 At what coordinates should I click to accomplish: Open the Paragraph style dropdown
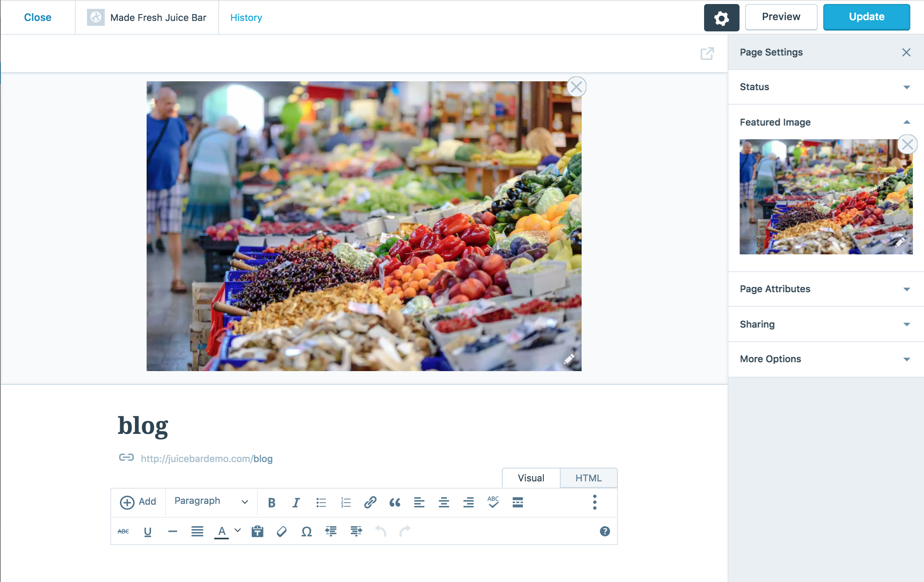tap(210, 502)
